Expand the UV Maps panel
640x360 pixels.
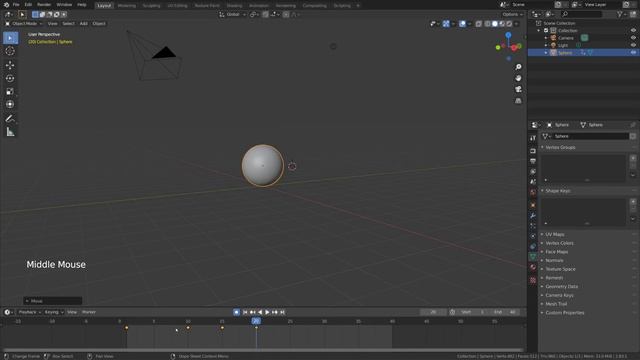pos(555,234)
